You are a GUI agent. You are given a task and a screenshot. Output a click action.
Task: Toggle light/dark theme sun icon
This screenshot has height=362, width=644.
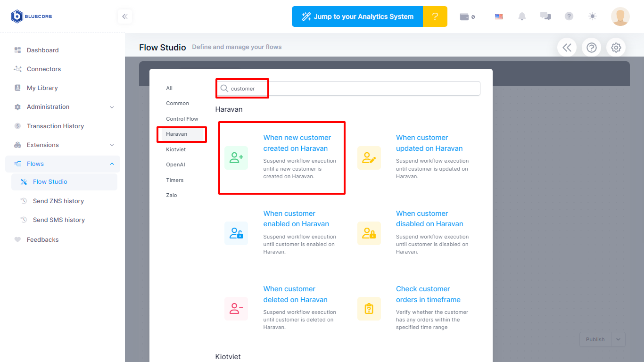pos(593,16)
